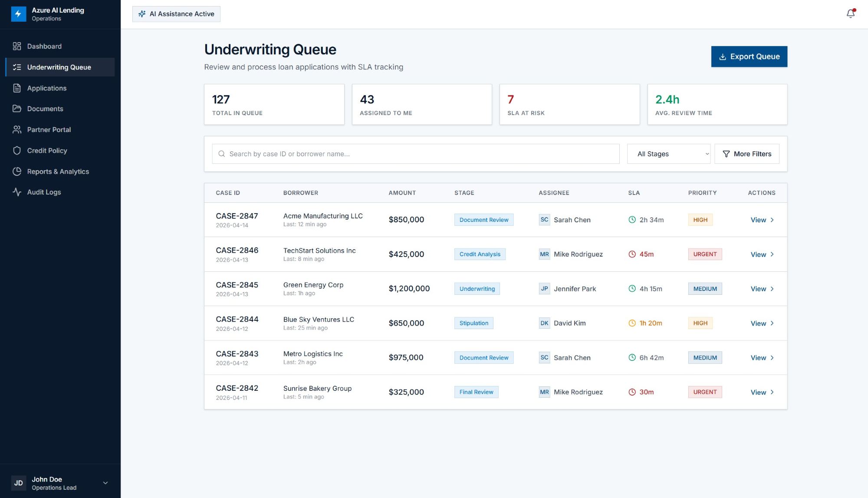Click SLA clock icon for CASE-2847
Viewport: 868px width, 498px height.
(x=632, y=220)
